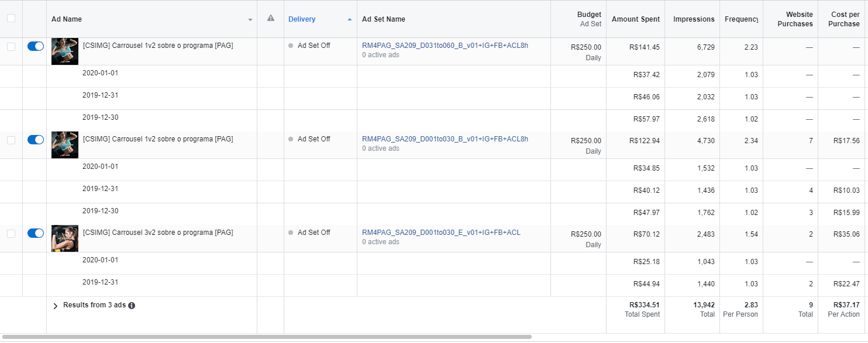Open the Ad Name column dropdown arrow
The width and height of the screenshot is (868, 343).
250,20
